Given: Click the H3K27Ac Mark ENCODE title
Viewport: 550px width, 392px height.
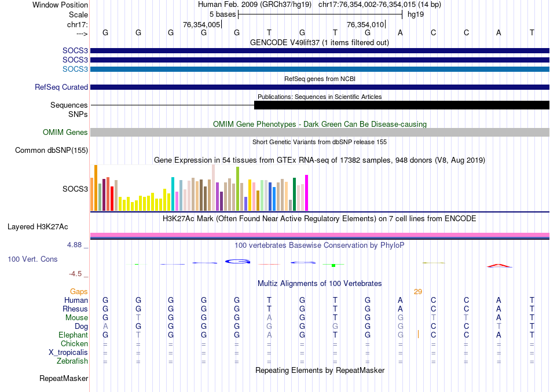Looking at the screenshot, I should tap(320, 219).
